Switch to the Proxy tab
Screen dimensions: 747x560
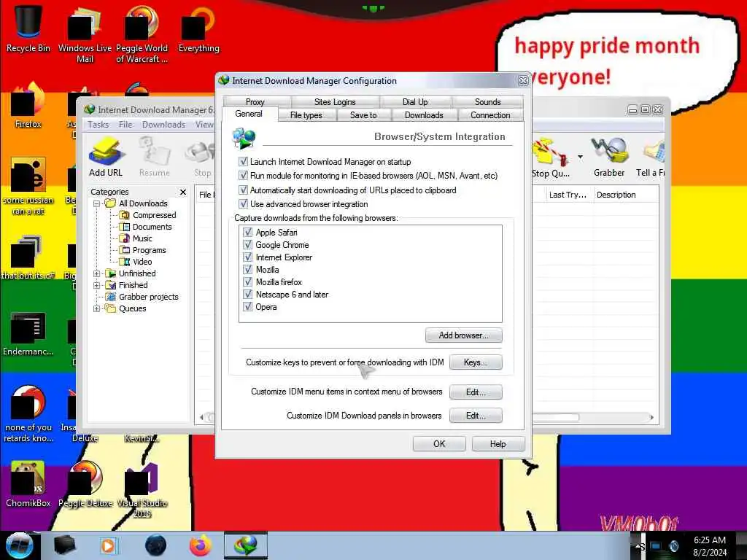coord(256,101)
